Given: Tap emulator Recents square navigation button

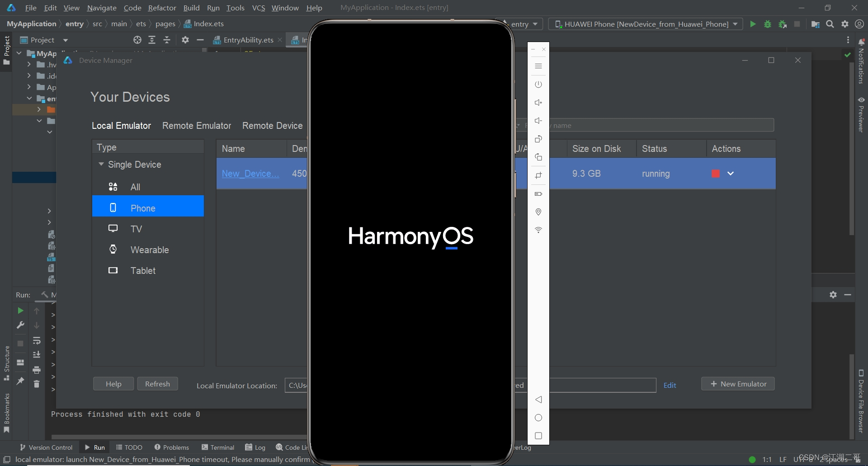Looking at the screenshot, I should pos(538,436).
